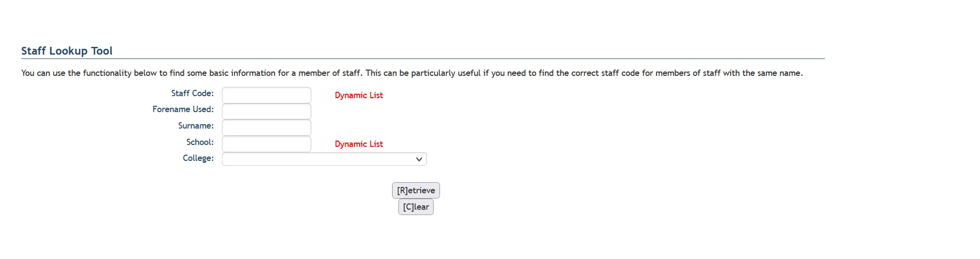Screen dimensions: 980x259
Task: Focus the Forename Used text box
Action: pos(266,112)
